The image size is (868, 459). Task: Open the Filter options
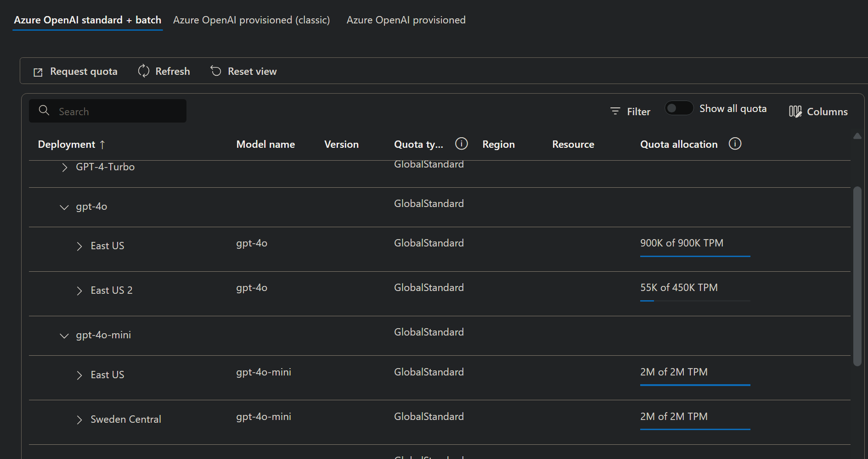(630, 112)
